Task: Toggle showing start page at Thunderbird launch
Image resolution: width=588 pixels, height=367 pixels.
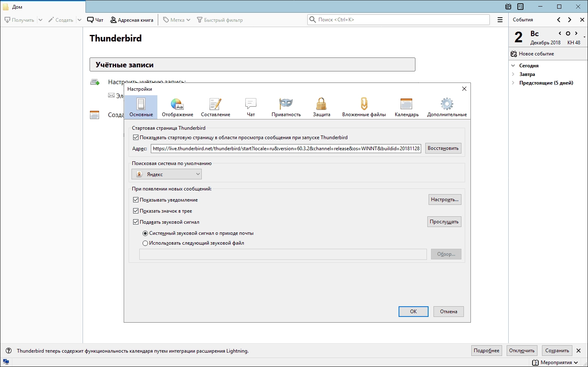Action: click(136, 138)
